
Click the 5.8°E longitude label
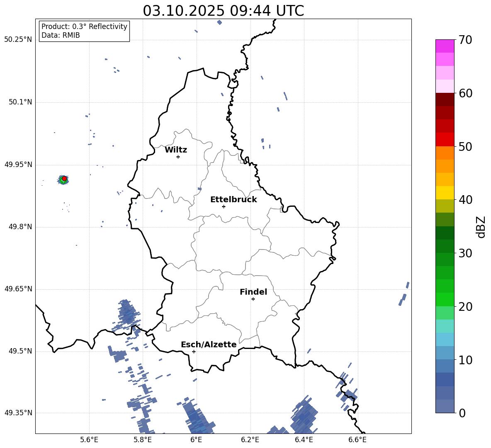143,440
